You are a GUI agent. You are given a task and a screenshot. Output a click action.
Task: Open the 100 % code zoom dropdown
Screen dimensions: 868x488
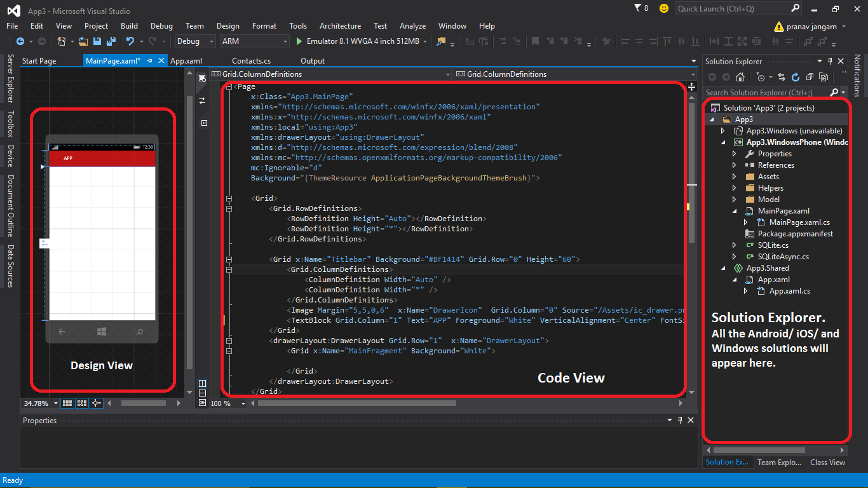tap(243, 403)
